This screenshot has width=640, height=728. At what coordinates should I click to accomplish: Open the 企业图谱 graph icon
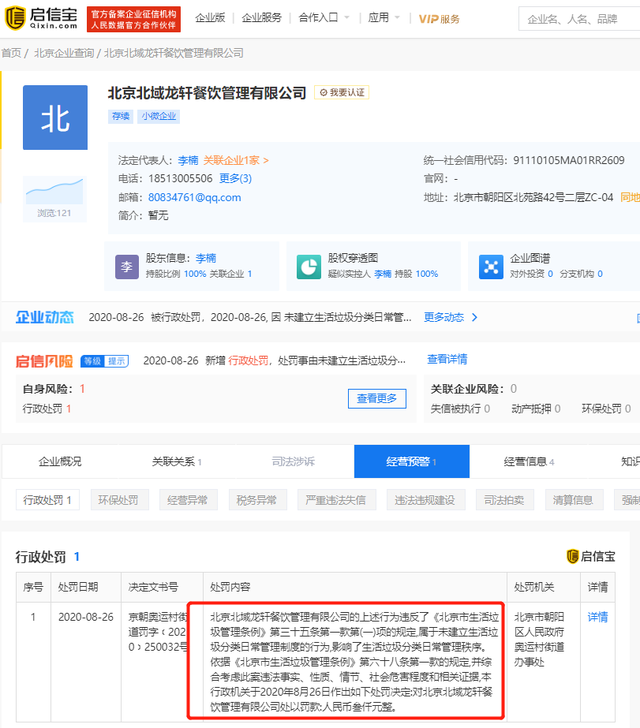point(490,266)
